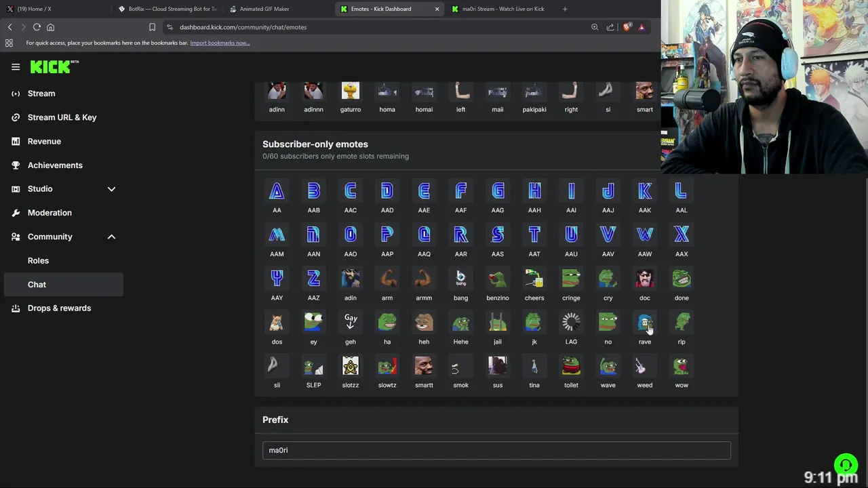Click the gaturro emote in top row
The image size is (868, 488).
pyautogui.click(x=351, y=91)
